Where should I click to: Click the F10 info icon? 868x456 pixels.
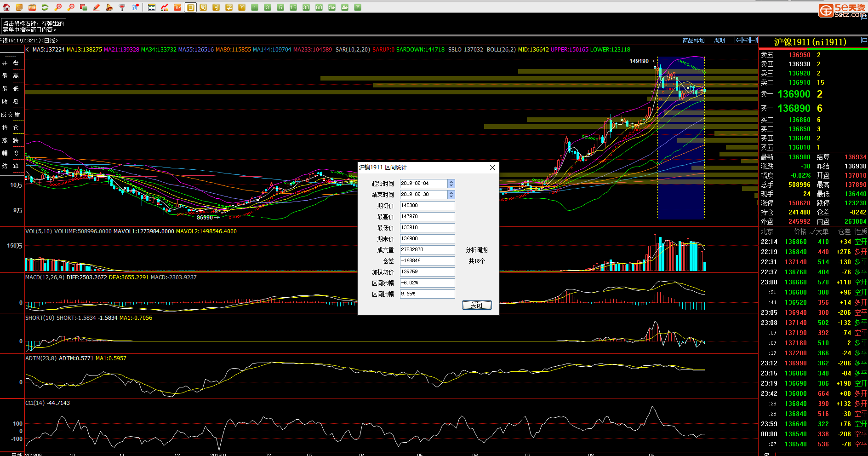tap(32, 7)
